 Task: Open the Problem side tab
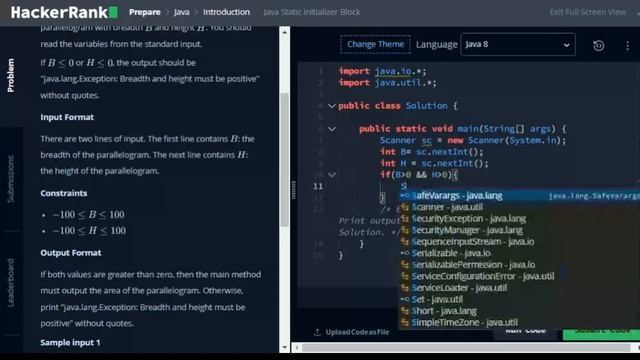pyautogui.click(x=11, y=75)
